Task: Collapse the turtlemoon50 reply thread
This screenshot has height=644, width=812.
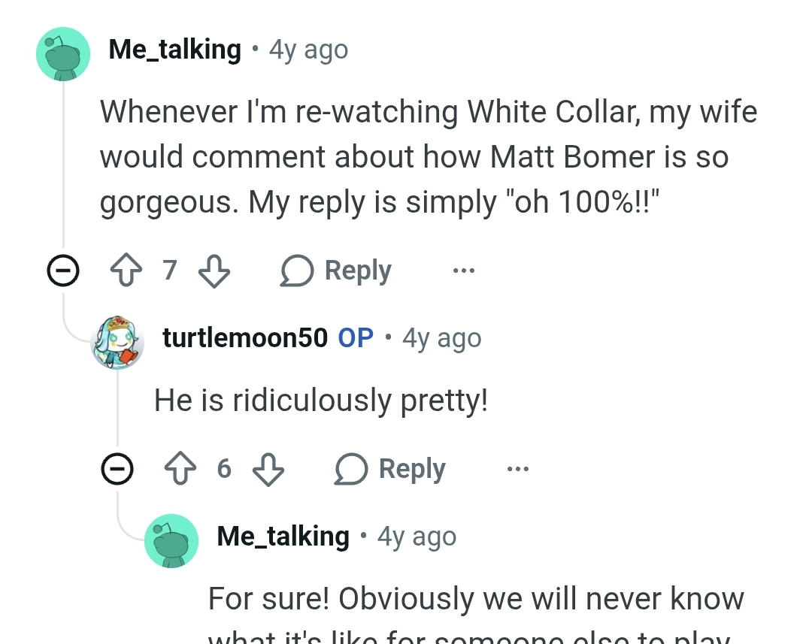Action: tap(117, 468)
